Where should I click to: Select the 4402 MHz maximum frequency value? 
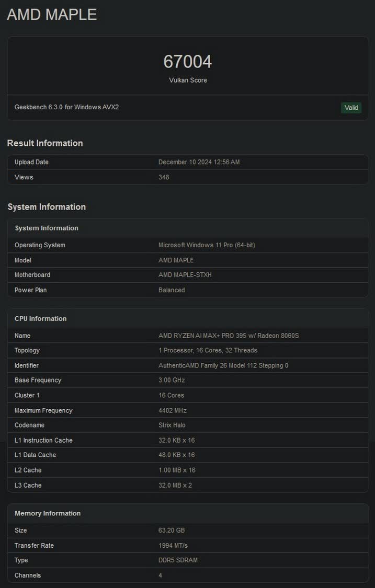point(172,410)
